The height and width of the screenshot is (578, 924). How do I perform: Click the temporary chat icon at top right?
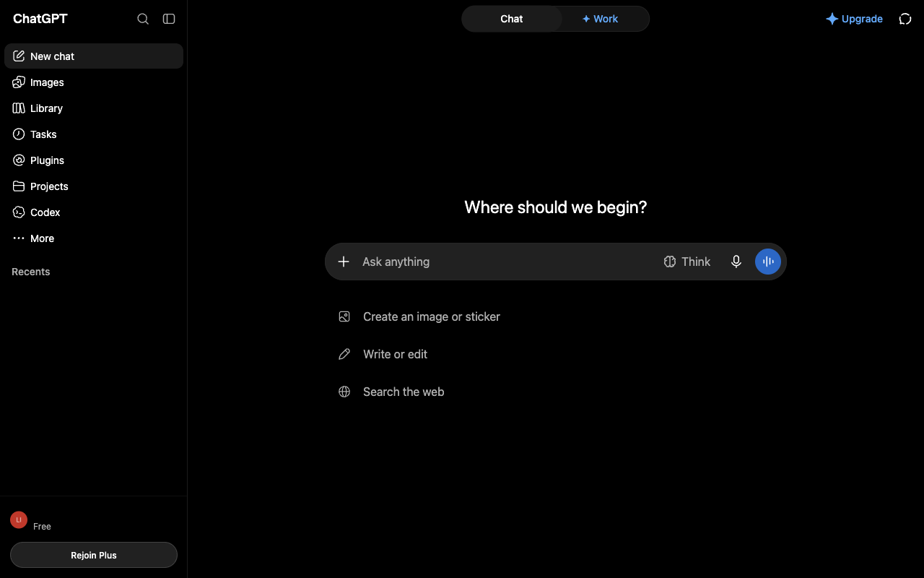(905, 19)
